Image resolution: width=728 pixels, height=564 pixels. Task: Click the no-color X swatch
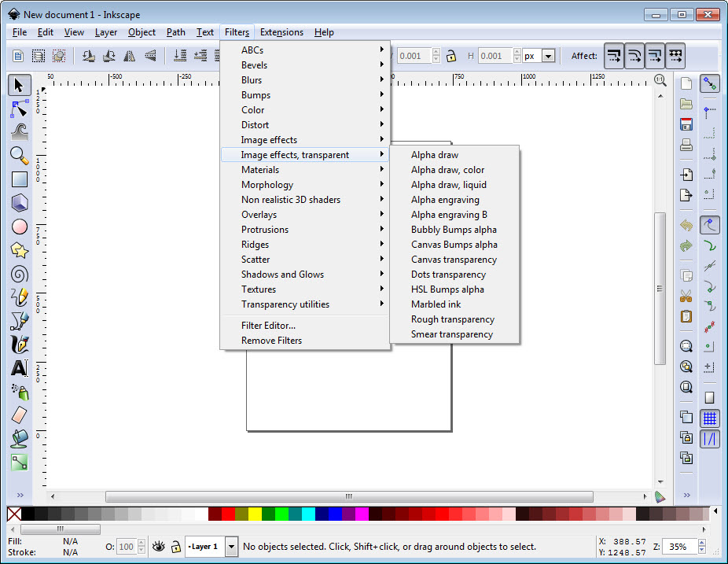(x=14, y=514)
